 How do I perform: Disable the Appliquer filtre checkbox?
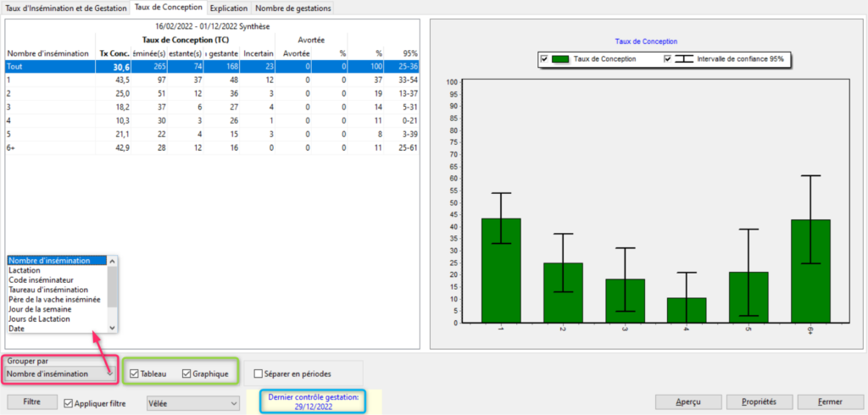(x=69, y=403)
